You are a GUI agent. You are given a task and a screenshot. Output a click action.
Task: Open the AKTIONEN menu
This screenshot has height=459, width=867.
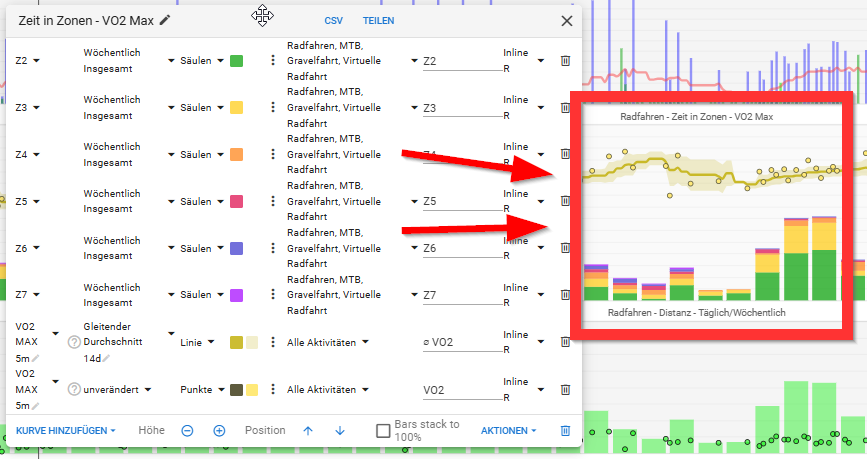click(508, 430)
